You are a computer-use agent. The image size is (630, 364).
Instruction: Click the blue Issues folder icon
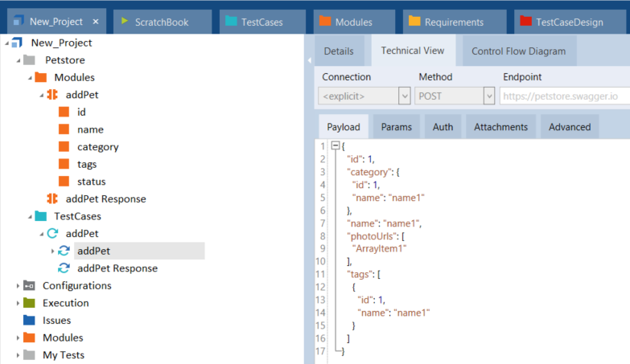pyautogui.click(x=29, y=320)
